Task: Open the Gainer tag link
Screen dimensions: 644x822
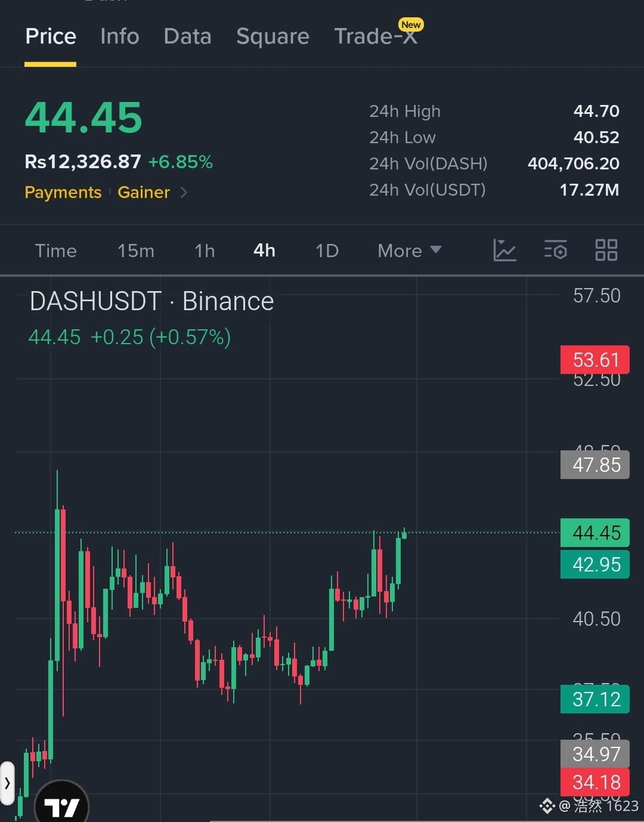Action: (144, 192)
